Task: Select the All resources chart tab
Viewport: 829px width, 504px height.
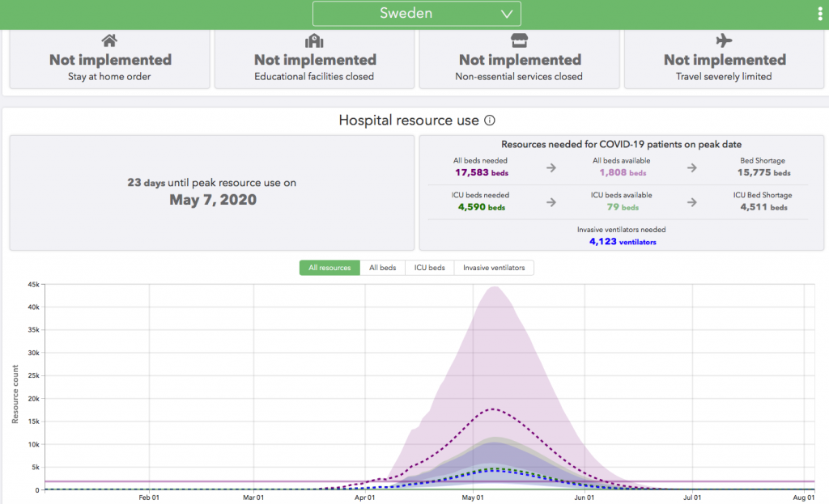Action: tap(329, 268)
